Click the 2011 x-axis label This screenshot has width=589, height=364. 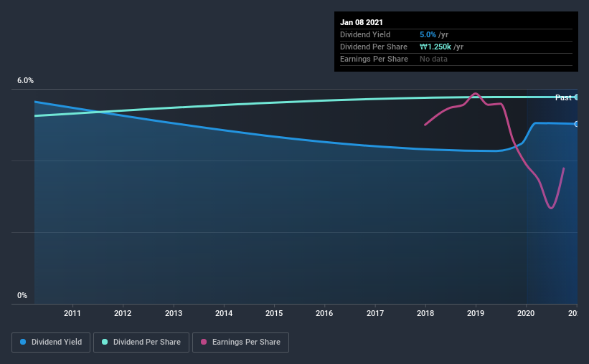[x=72, y=313]
